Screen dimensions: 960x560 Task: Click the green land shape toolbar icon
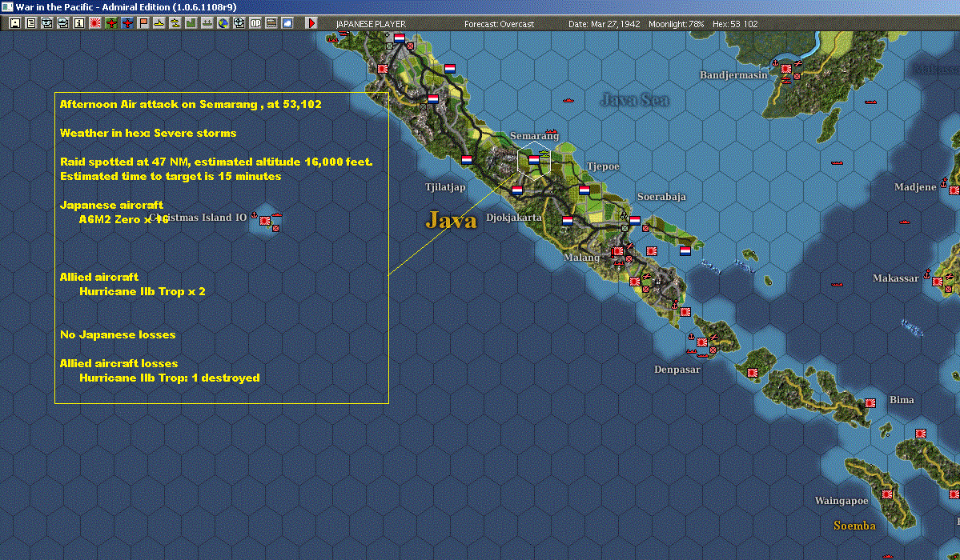coord(191,23)
